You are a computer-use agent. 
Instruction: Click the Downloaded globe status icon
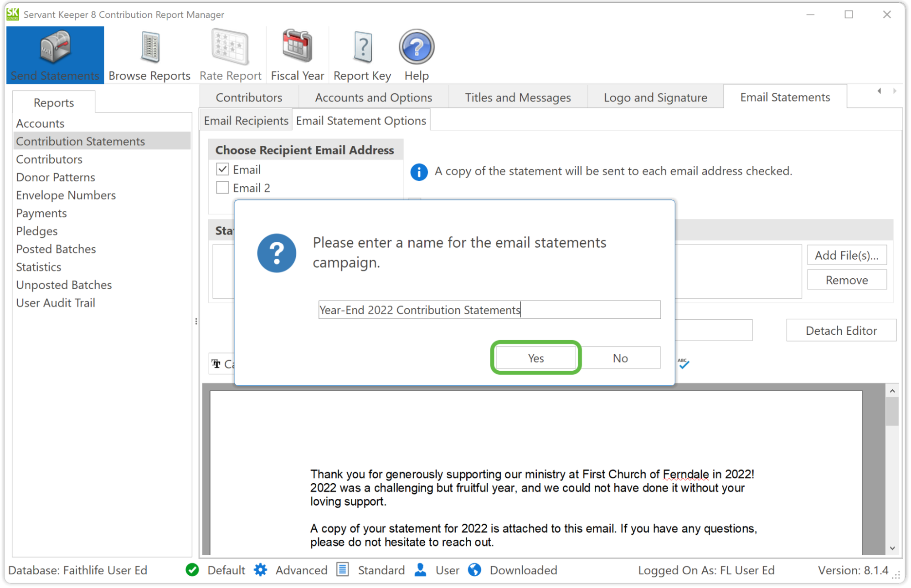[474, 570]
